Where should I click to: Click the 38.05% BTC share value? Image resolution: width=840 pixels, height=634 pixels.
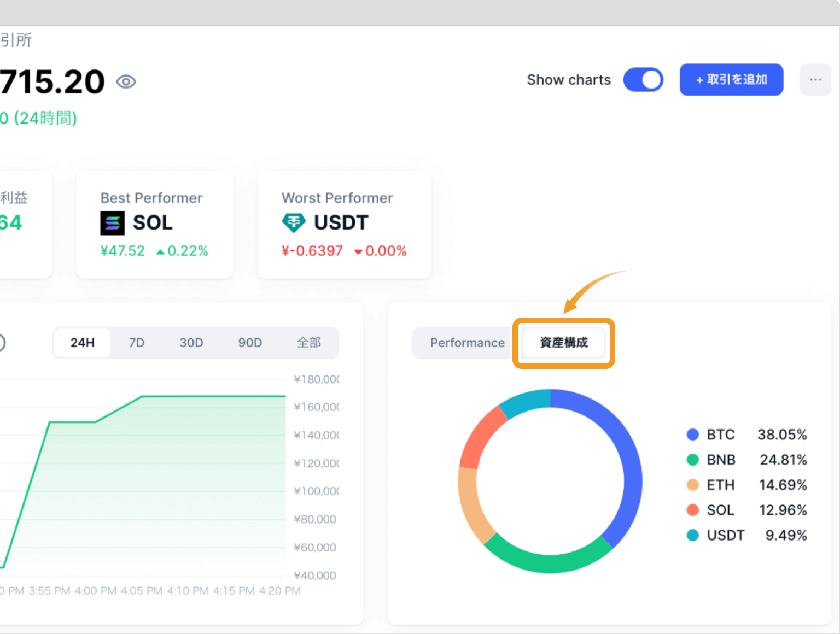point(782,435)
